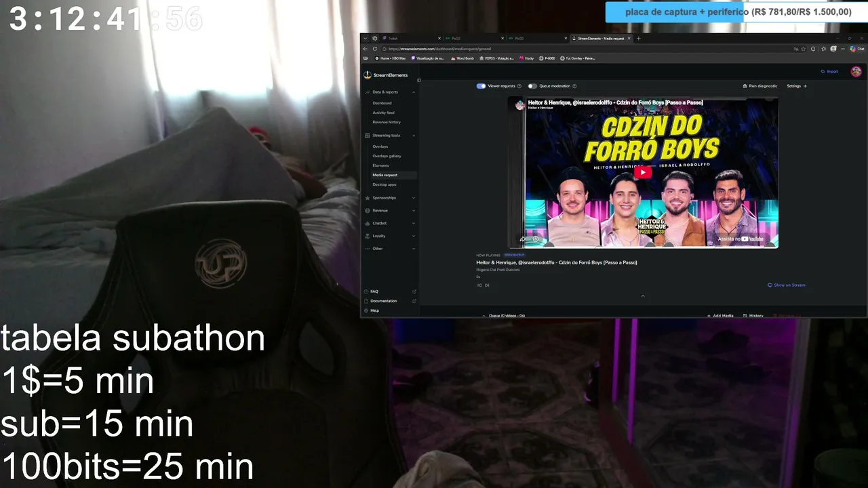The height and width of the screenshot is (488, 868).
Task: Enable the Queue moderation toggle
Action: (x=532, y=86)
